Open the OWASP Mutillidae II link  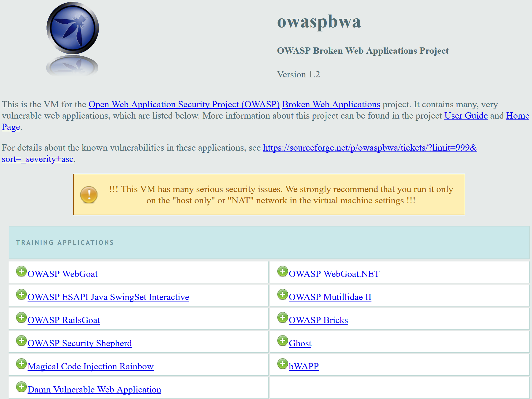click(330, 297)
